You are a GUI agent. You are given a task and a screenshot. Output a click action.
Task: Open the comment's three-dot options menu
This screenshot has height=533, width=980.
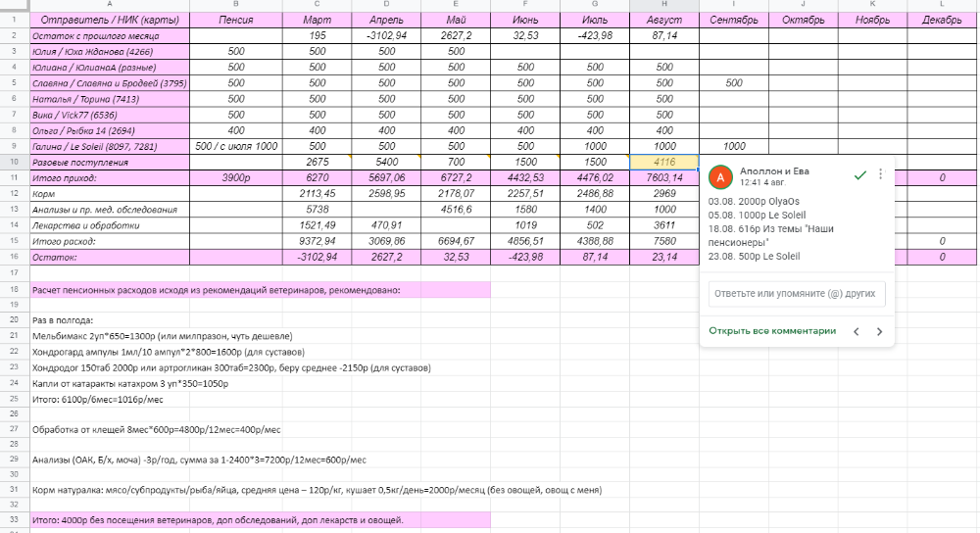pyautogui.click(x=880, y=174)
